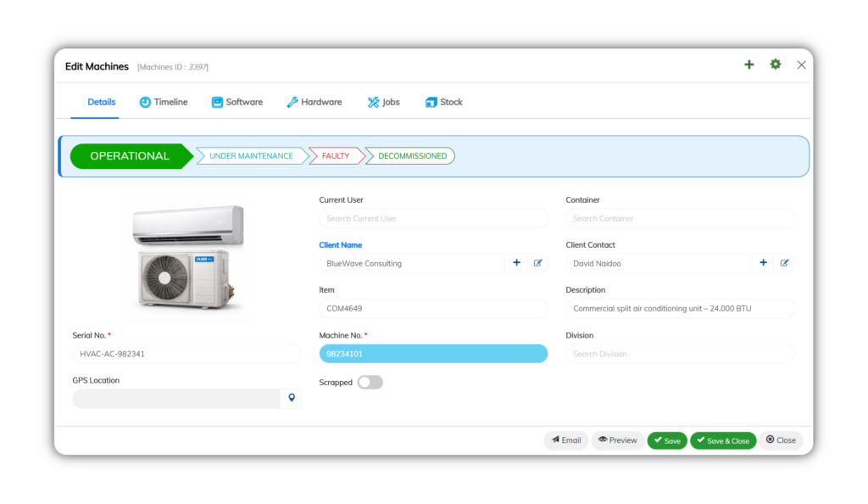This screenshot has width=868, height=504.
Task: Click the Save & Close button
Action: pyautogui.click(x=723, y=441)
